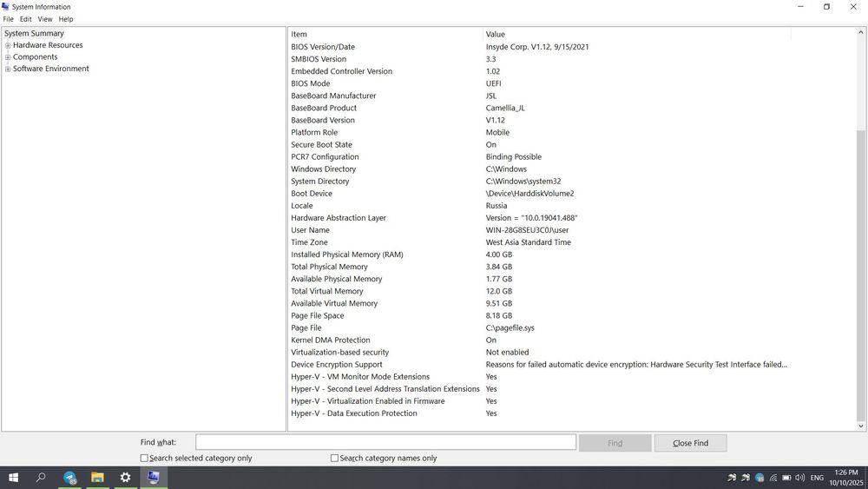Enable Search selected category only checkbox
The height and width of the screenshot is (489, 868).
[144, 458]
